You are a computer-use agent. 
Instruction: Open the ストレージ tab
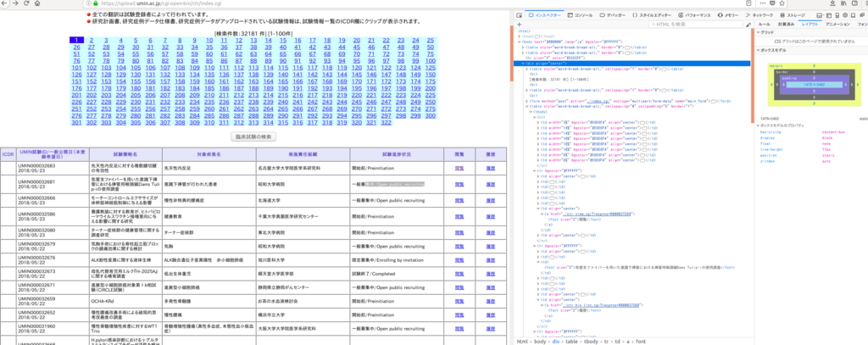click(793, 15)
